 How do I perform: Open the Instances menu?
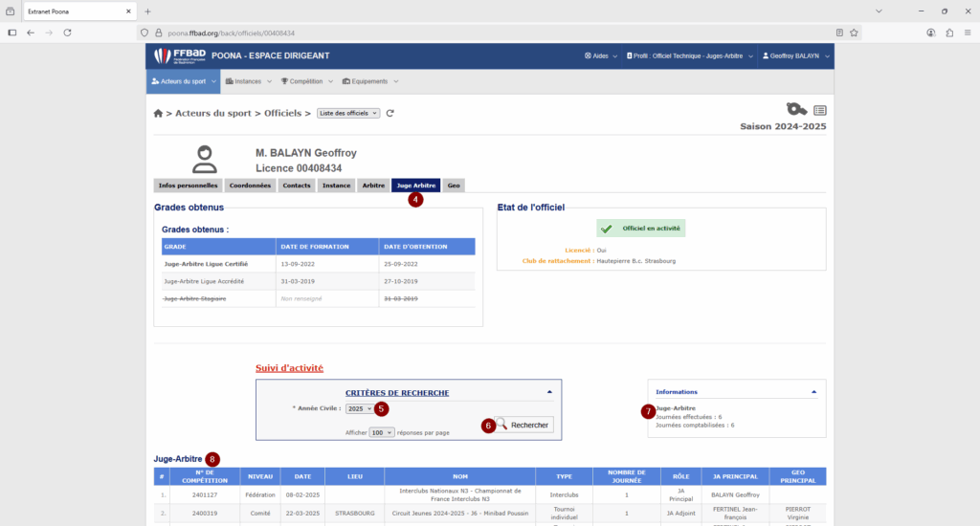pyautogui.click(x=248, y=81)
